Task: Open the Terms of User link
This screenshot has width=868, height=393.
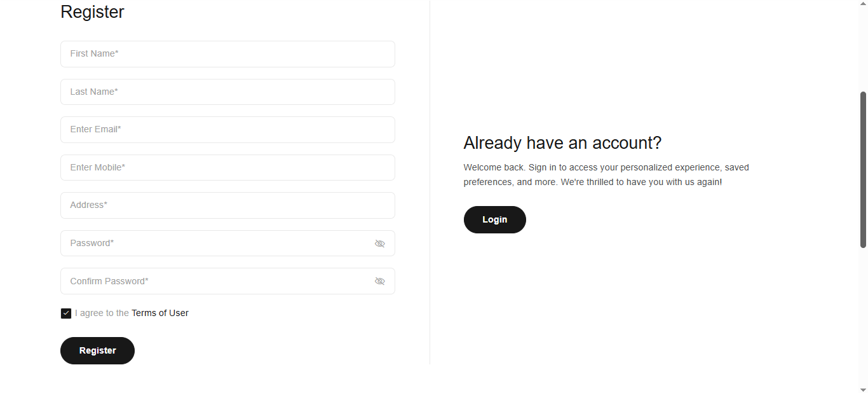Action: (159, 313)
